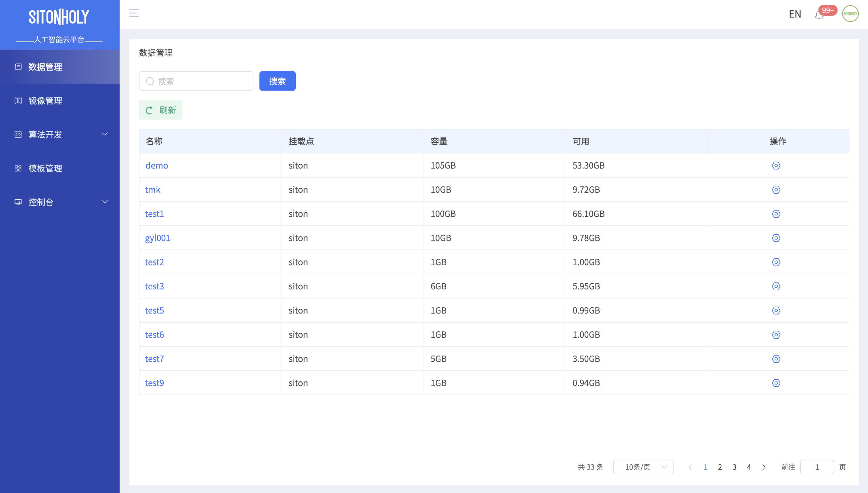Focus the 搜索 search input field

coord(196,81)
